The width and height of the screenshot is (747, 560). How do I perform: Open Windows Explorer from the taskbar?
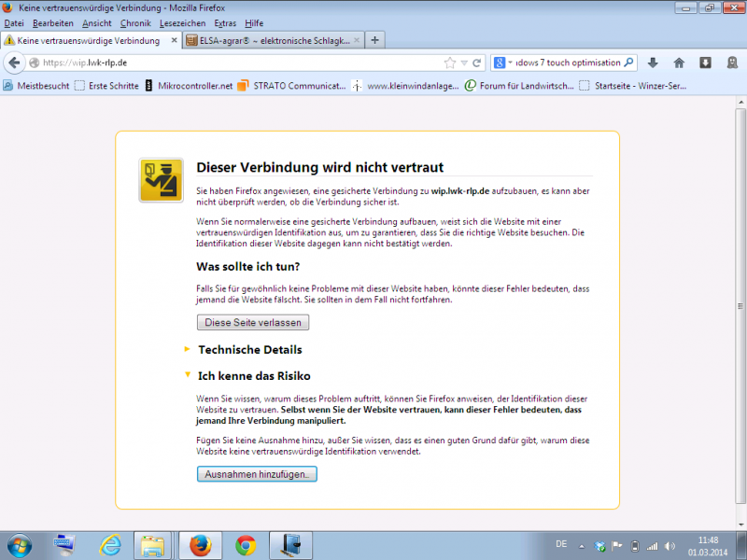click(153, 545)
